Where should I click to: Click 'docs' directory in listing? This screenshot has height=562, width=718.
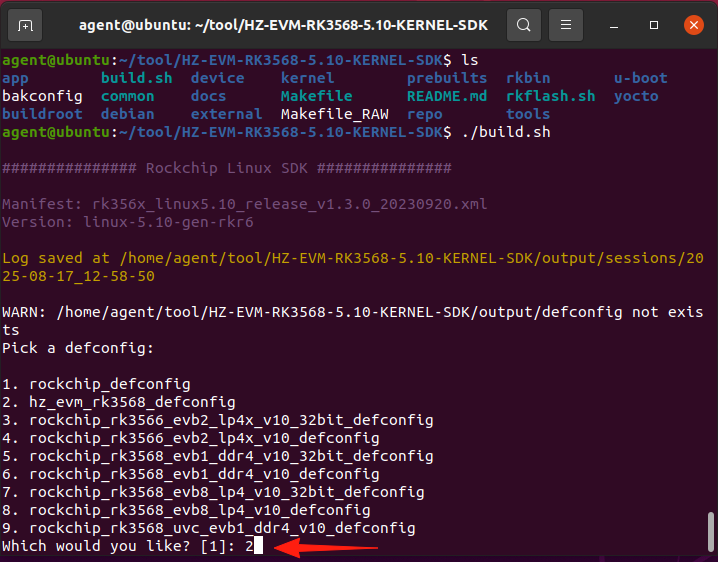[x=208, y=96]
